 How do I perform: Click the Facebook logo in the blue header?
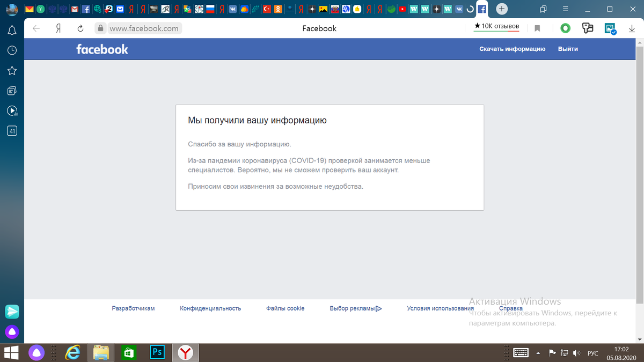pyautogui.click(x=102, y=49)
